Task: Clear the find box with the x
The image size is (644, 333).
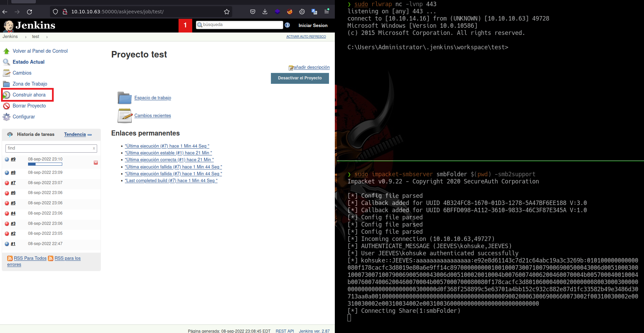Action: point(94,148)
